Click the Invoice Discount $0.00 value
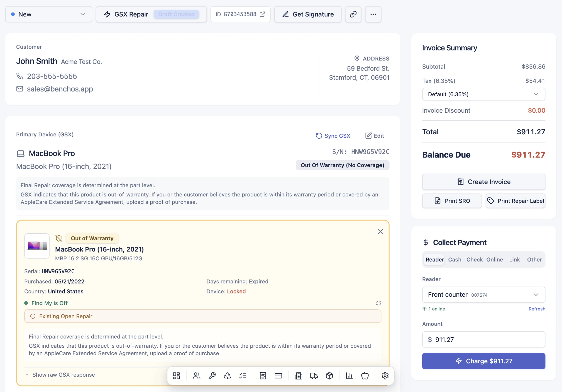Screen dimensions: 562x392 tap(536, 111)
